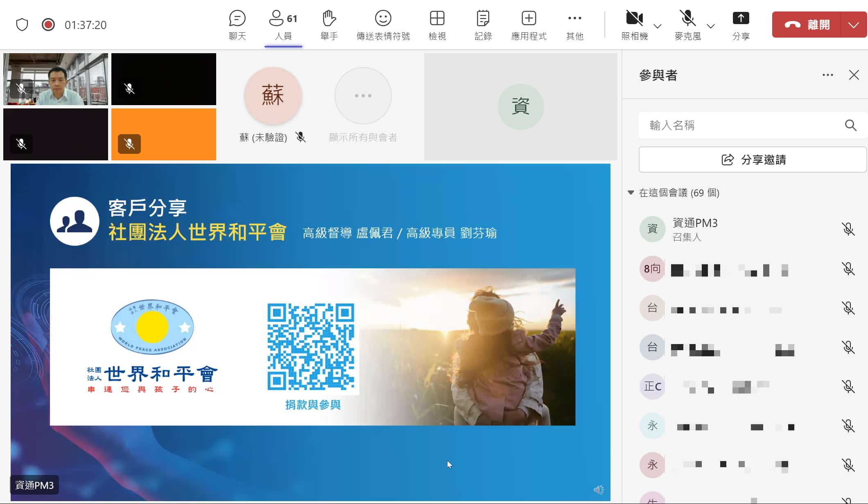Share screen with 分享 button

pyautogui.click(x=741, y=25)
